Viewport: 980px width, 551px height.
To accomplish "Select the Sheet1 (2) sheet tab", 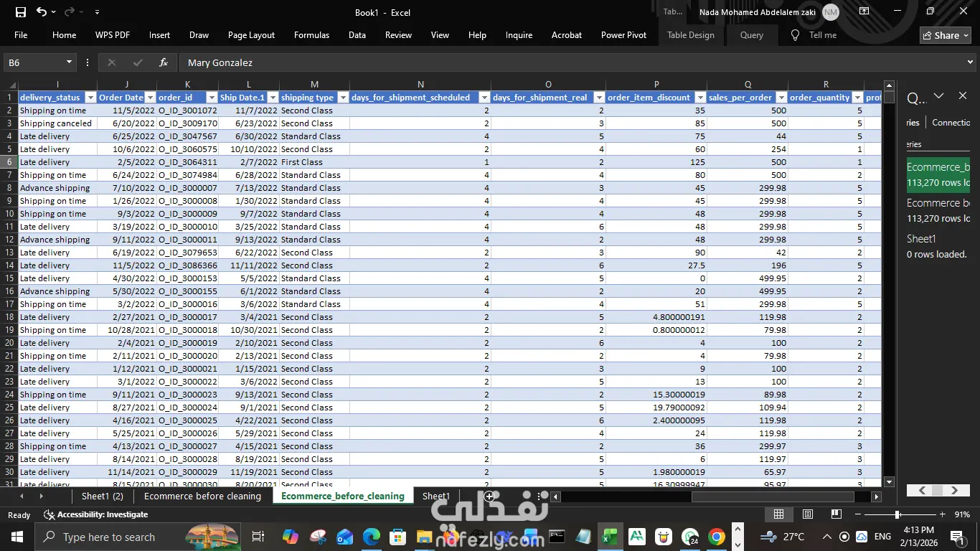I will tap(103, 496).
